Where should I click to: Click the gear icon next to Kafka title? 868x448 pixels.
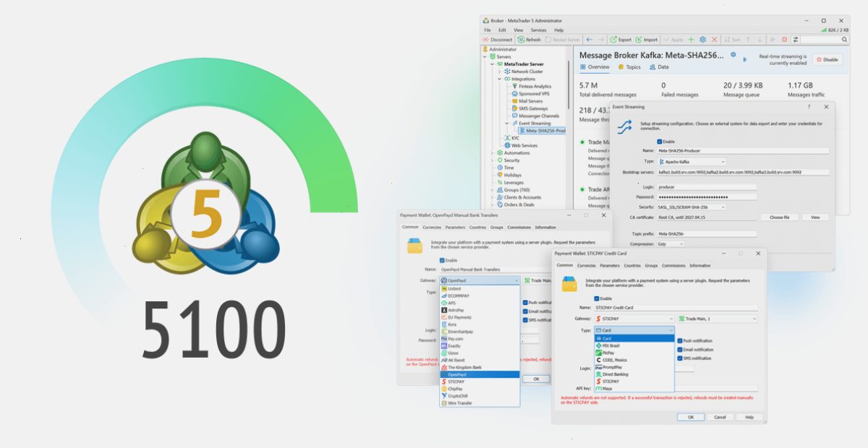coord(733,54)
